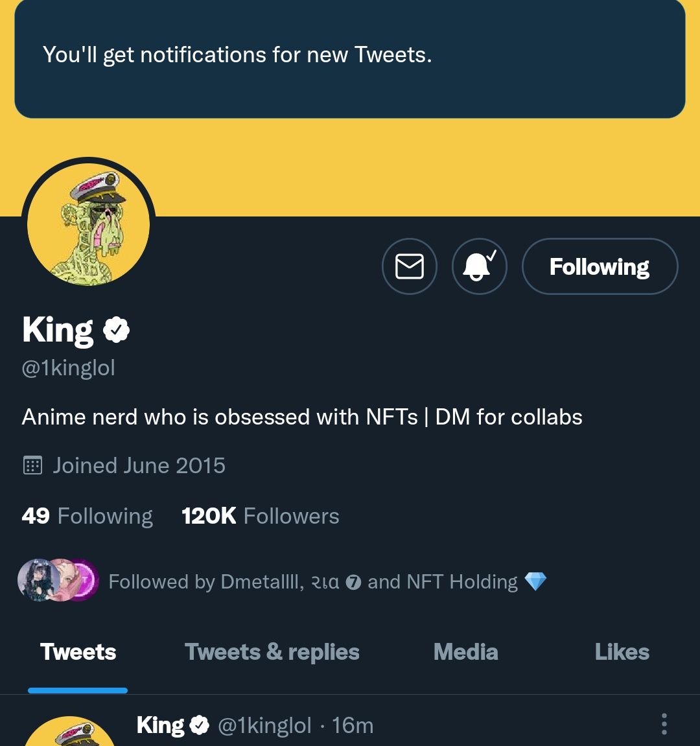This screenshot has width=700, height=746.
Task: Open the 120K Followers list
Action: [261, 516]
